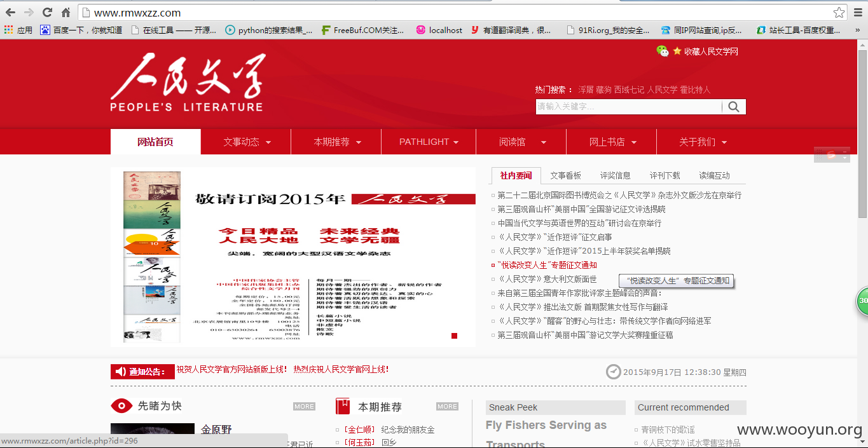Click the People's Literature logo
Image resolution: width=868 pixels, height=448 pixels.
(x=187, y=83)
